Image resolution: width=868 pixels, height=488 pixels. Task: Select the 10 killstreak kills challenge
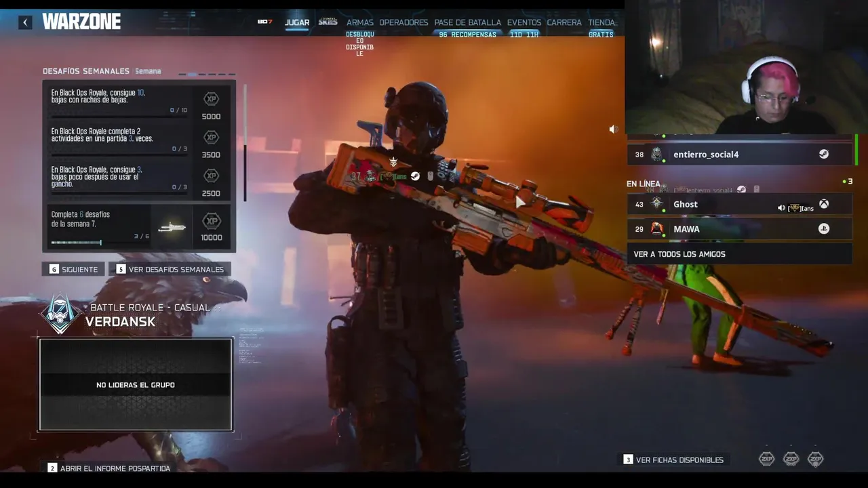(139, 102)
